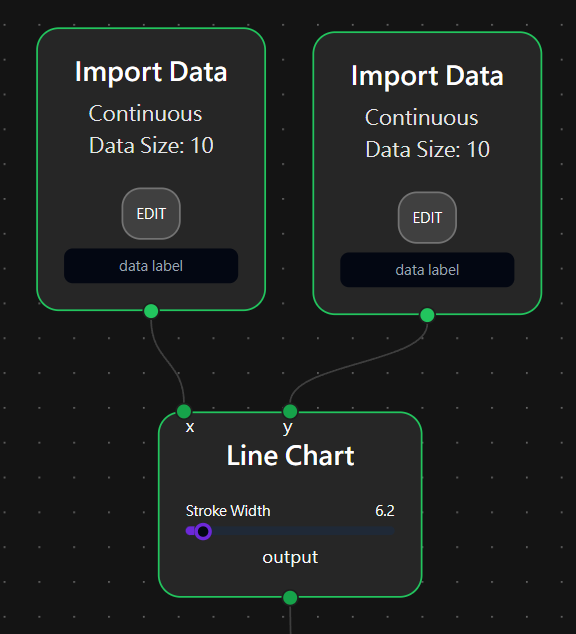Select the right Import Data node title
This screenshot has width=576, height=634.
427,76
